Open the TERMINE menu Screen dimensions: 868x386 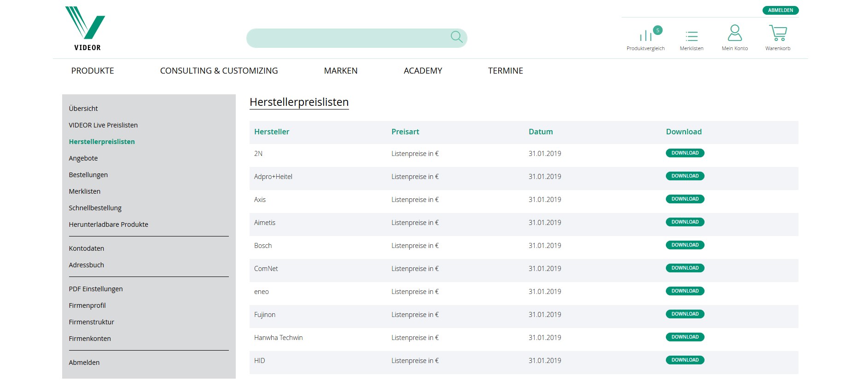tap(506, 71)
